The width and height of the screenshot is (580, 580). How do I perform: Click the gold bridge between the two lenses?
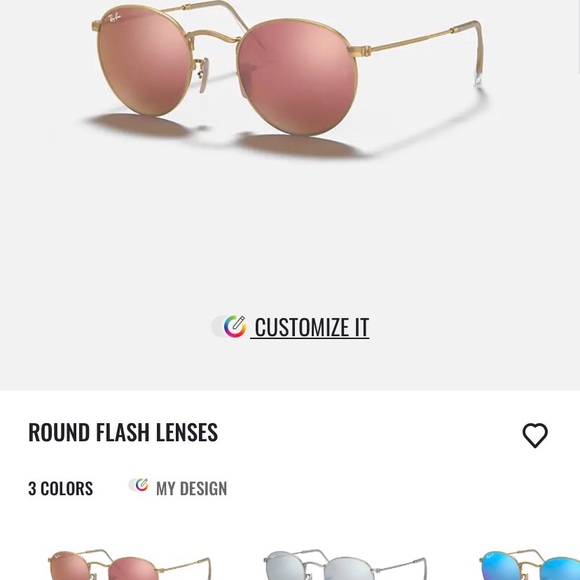click(214, 37)
